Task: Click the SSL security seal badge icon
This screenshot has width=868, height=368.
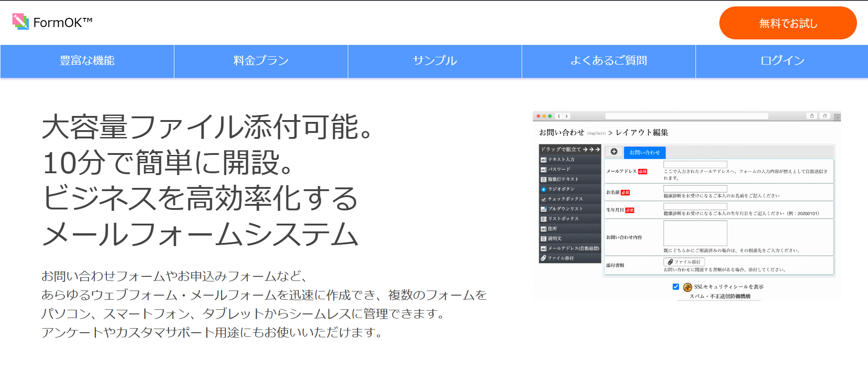Action: (687, 287)
